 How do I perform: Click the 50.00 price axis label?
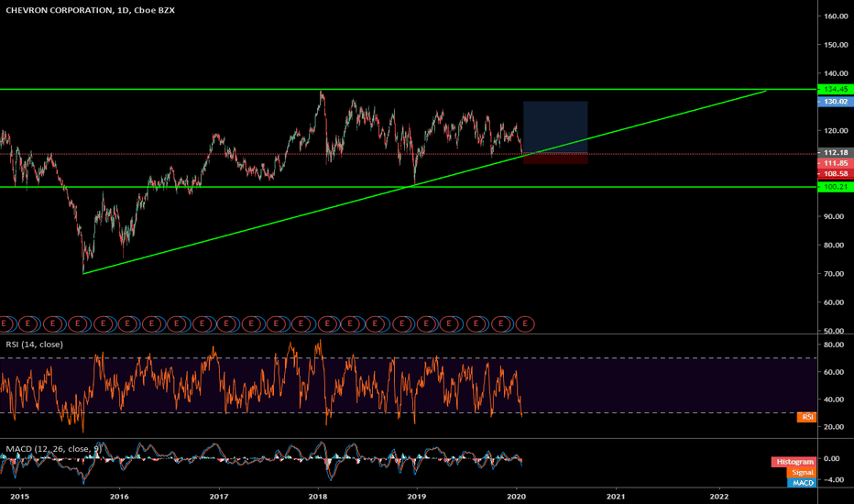pos(836,330)
